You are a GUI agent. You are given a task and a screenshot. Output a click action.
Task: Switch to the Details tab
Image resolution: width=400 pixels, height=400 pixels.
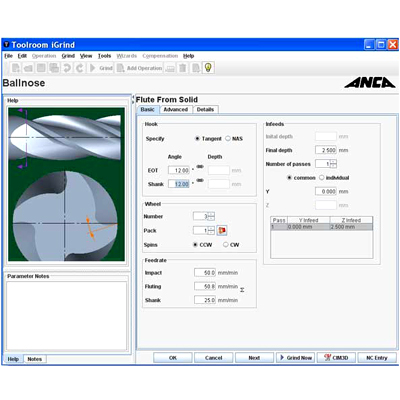205,110
